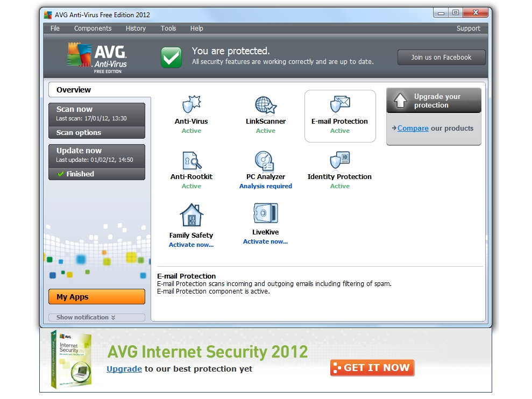This screenshot has width=532, height=399.
Task: Click the Upgrade link in the banner
Action: click(x=124, y=369)
